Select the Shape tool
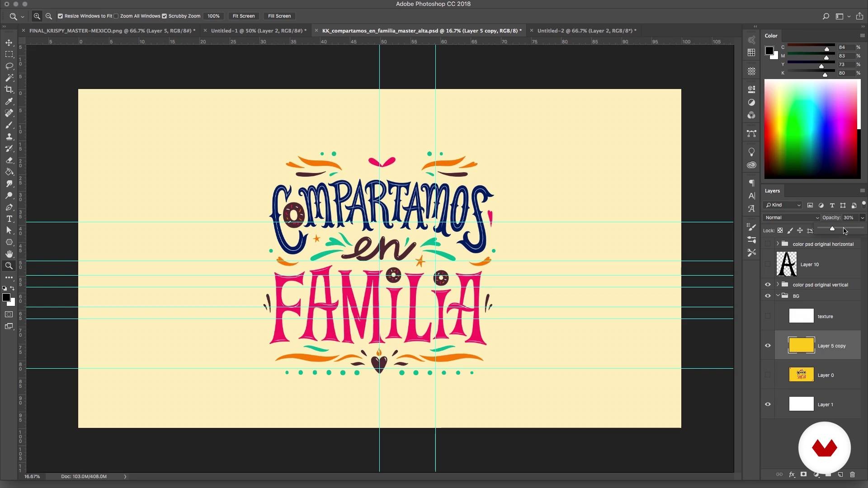868x488 pixels. pyautogui.click(x=9, y=242)
